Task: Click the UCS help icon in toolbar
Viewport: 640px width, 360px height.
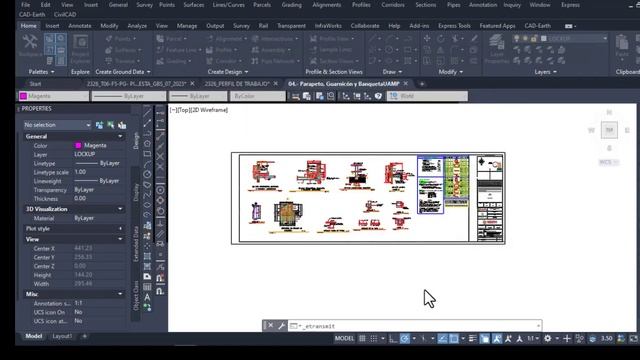Action: 378,96
